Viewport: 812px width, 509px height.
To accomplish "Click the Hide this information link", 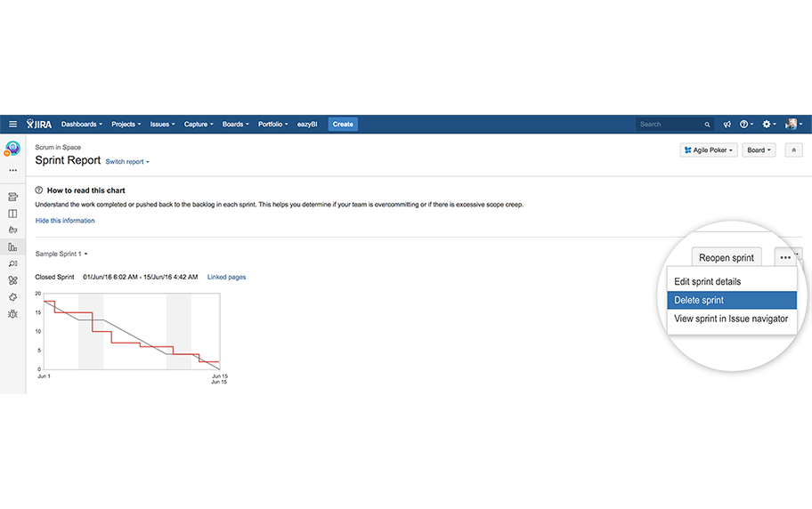I will 65,221.
